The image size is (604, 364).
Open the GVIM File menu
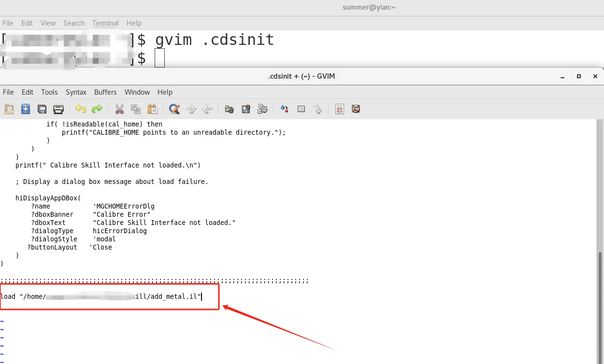tap(8, 92)
